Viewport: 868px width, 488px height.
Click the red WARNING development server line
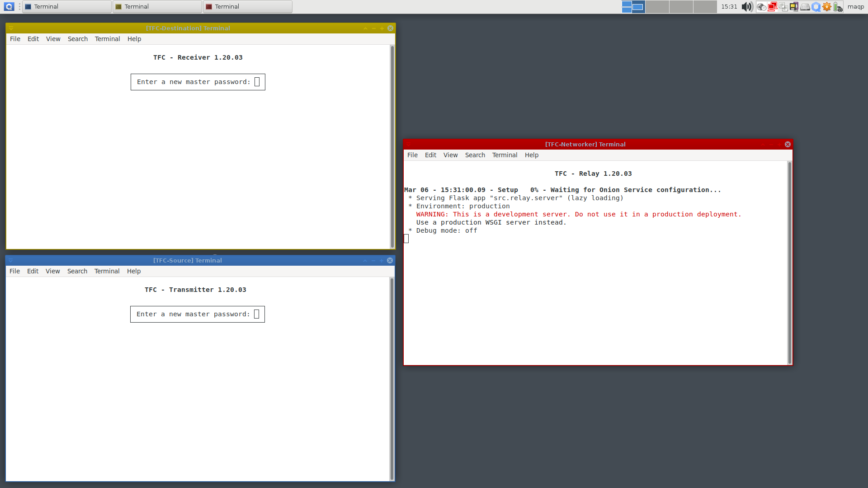pos(579,214)
